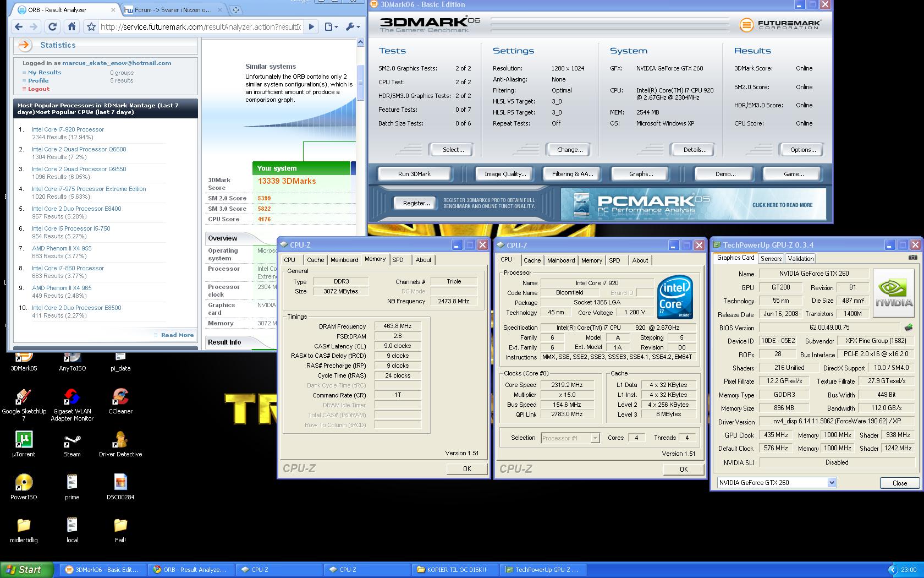Open Gigaset WLAN Adapter Monitor icon
924x578 pixels.
coord(72,405)
